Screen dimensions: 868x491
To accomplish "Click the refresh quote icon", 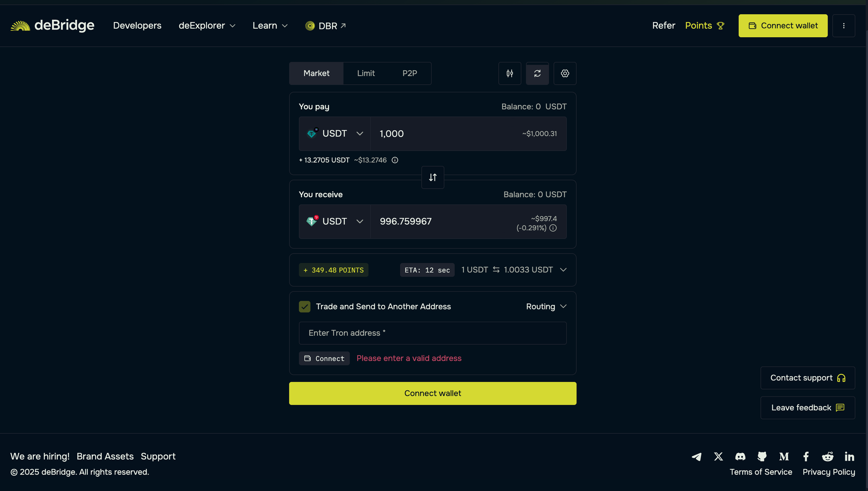I will click(537, 73).
